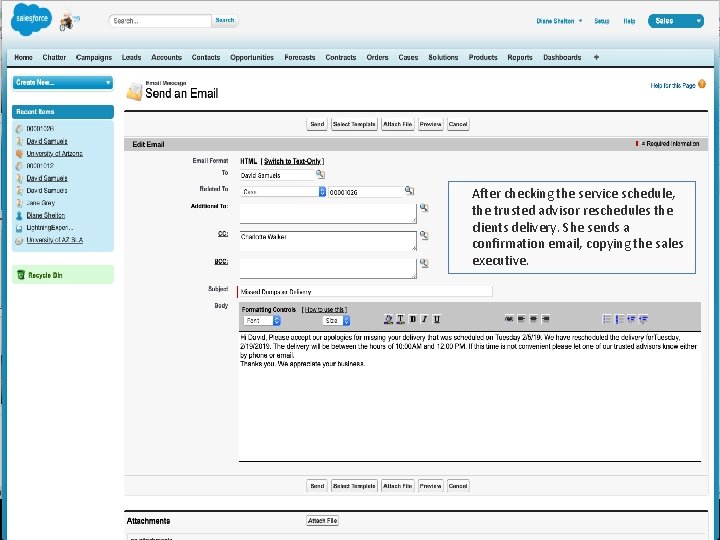Click the Recycle Bin icon
Image resolution: width=720 pixels, height=540 pixels.
pos(21,275)
